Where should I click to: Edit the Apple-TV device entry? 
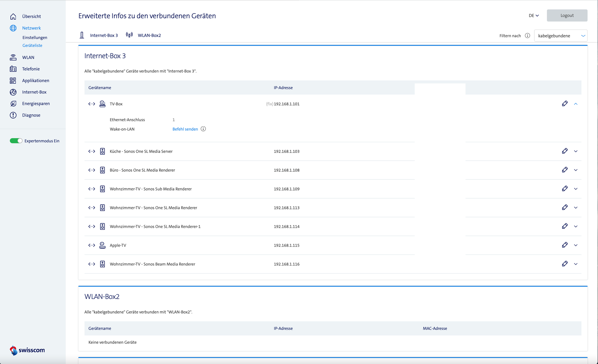(x=565, y=245)
